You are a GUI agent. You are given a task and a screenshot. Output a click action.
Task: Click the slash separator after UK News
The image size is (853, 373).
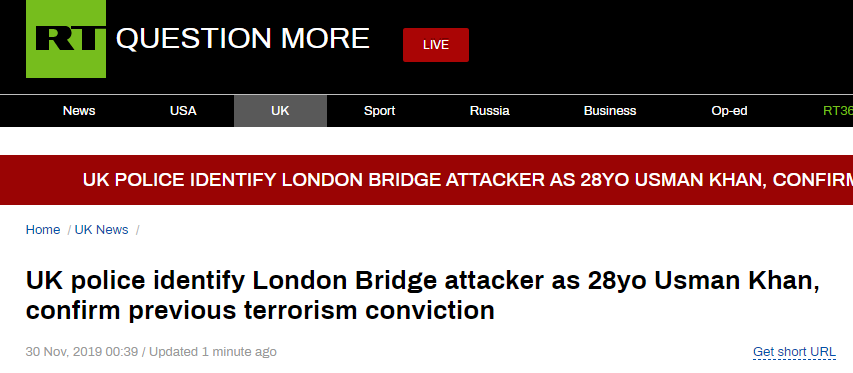138,230
